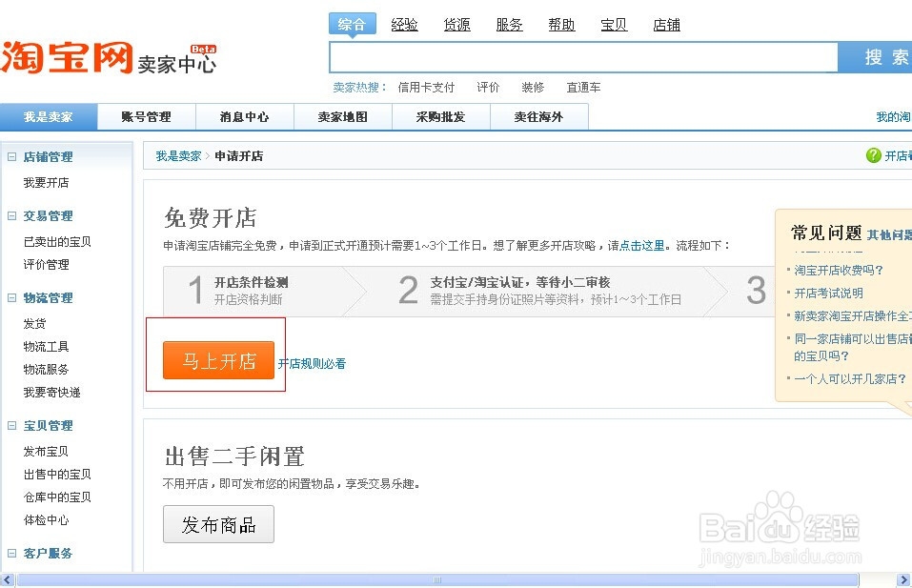
Task: Click the 店铺管理 section heading
Action: tap(48, 157)
